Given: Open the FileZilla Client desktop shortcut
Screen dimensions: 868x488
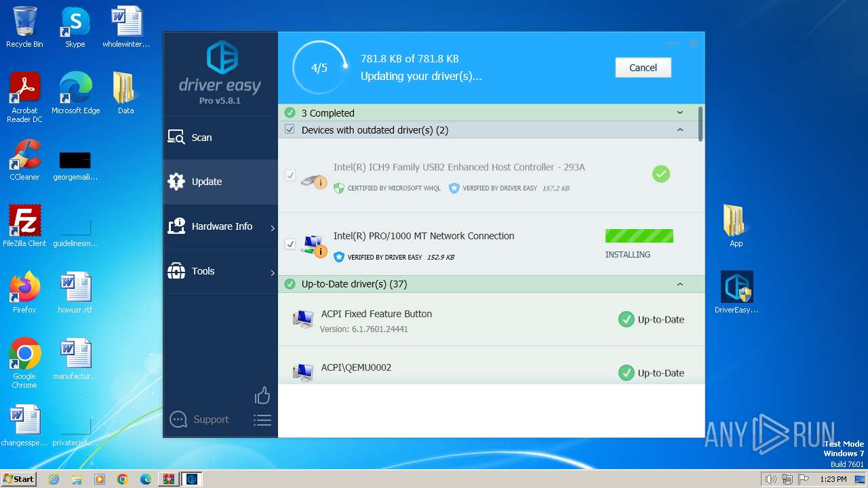Looking at the screenshot, I should [x=24, y=226].
